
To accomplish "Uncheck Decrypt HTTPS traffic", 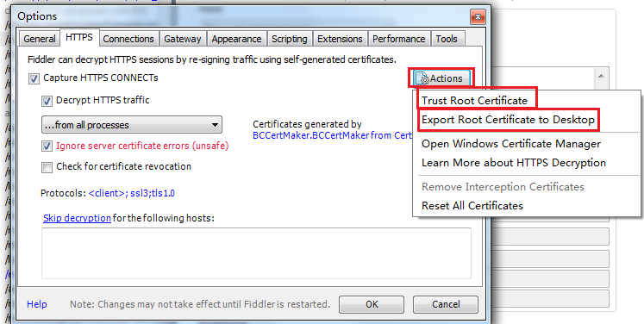I will (x=47, y=101).
